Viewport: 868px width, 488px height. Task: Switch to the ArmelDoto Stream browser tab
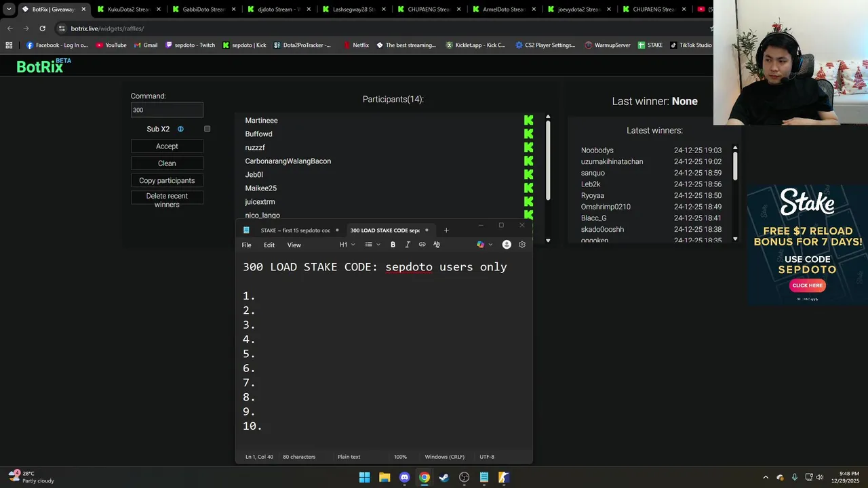503,9
